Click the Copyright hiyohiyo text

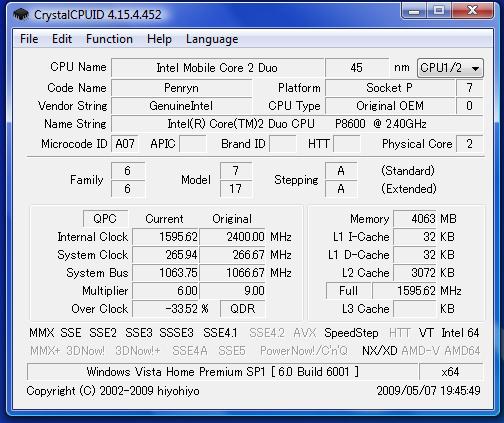coord(113,391)
